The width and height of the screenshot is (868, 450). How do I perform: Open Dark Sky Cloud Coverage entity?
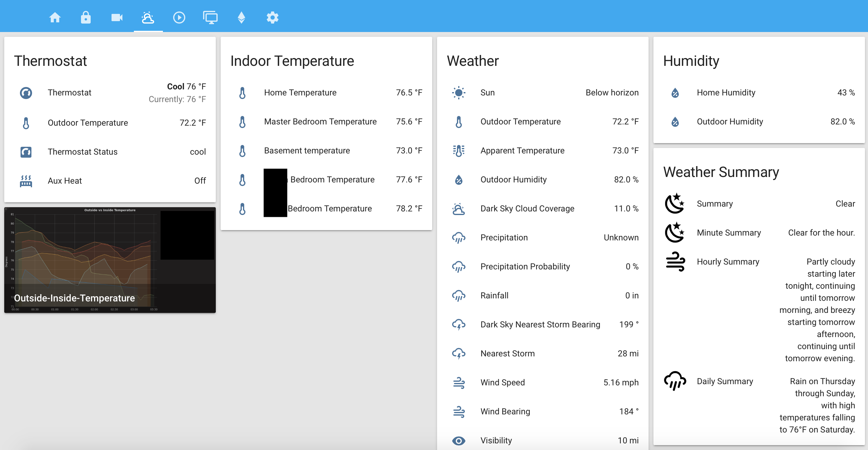point(527,208)
